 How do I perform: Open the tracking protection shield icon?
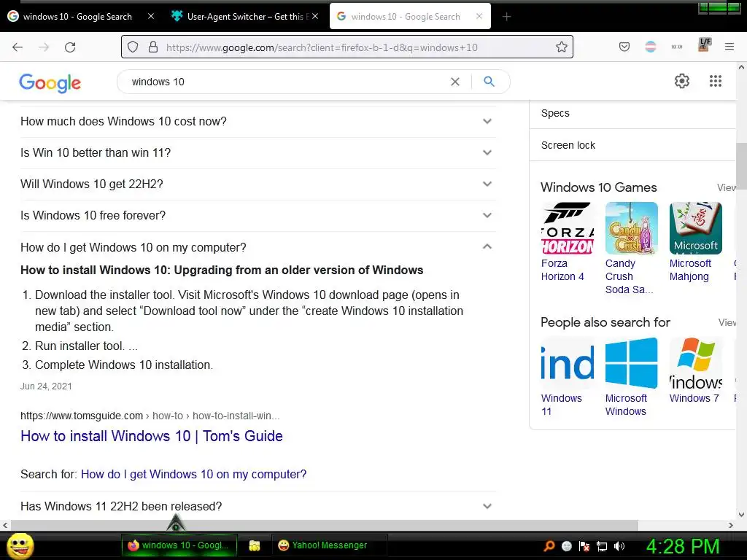(x=133, y=47)
